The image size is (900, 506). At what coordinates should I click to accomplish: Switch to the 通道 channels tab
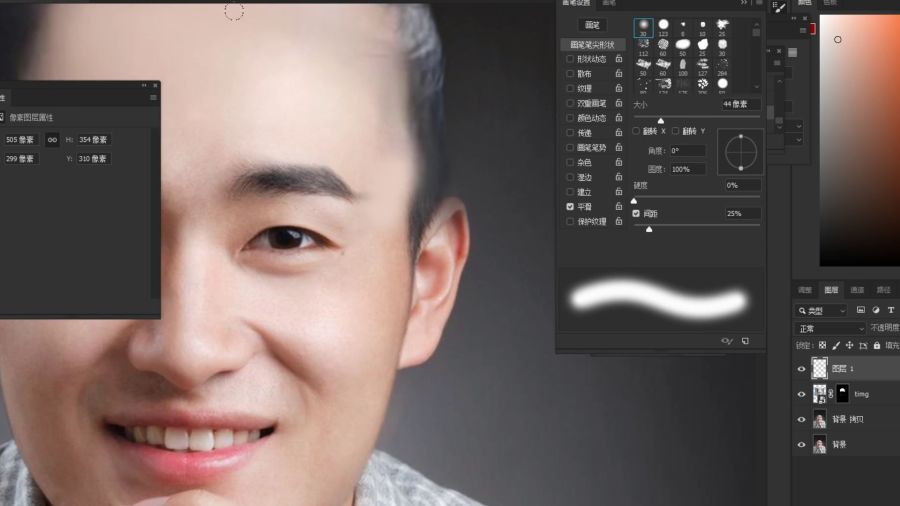857,290
